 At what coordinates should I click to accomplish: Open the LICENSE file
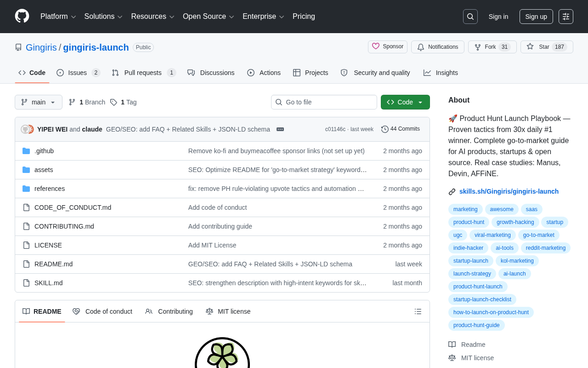point(48,245)
